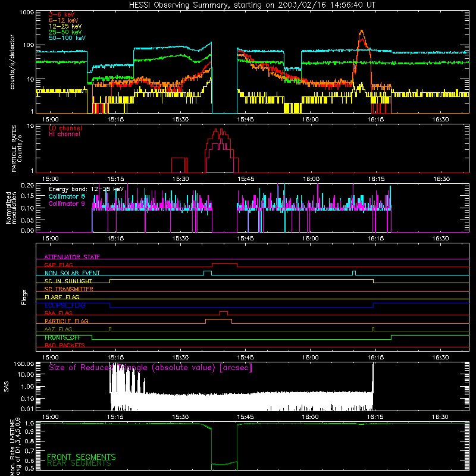The image size is (476, 476).
Task: Click the 0.20 tick label on modulation axis
Action: [x=27, y=185]
